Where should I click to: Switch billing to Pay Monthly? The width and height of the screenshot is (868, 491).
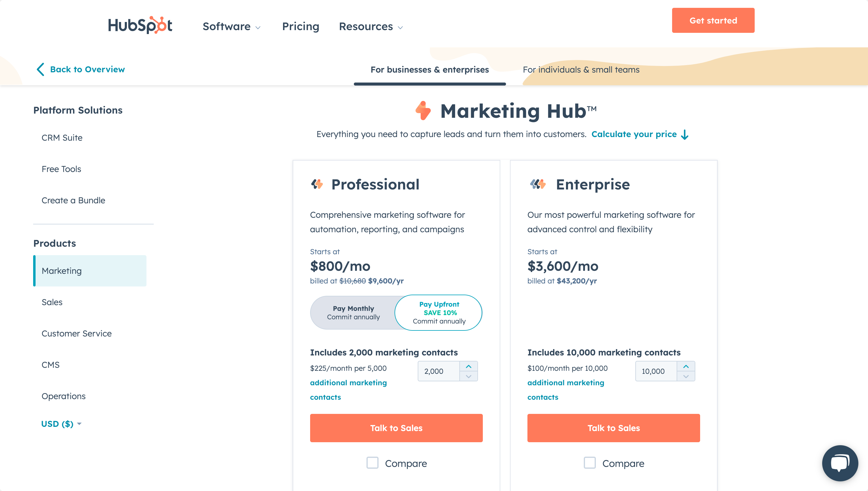[353, 313]
